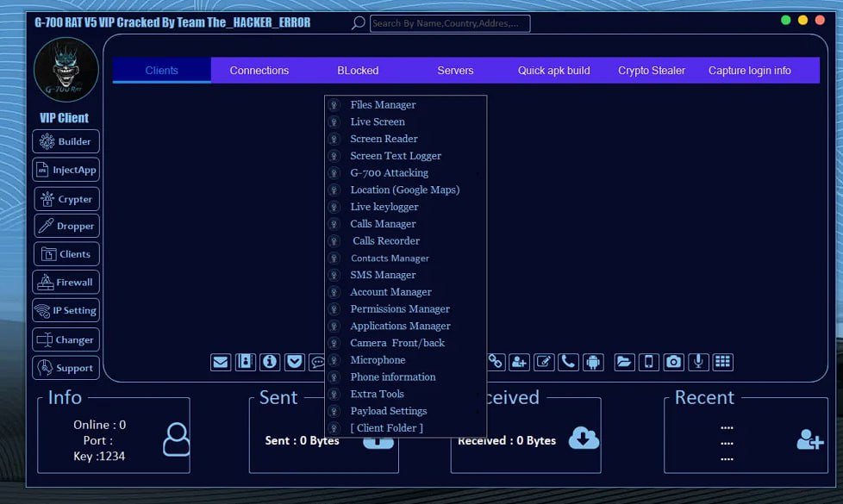Open the Builder sidebar button
843x504 pixels.
coord(66,141)
